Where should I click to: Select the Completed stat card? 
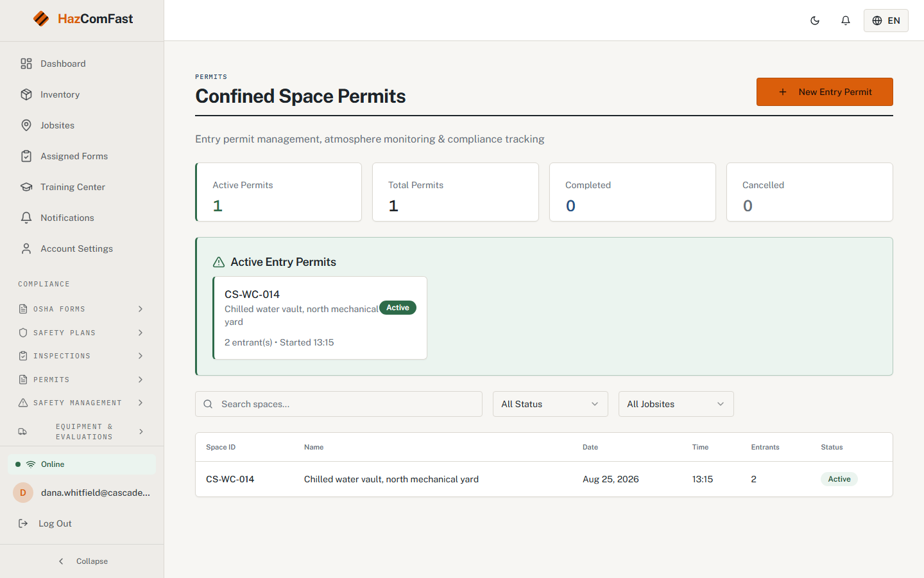[633, 192]
